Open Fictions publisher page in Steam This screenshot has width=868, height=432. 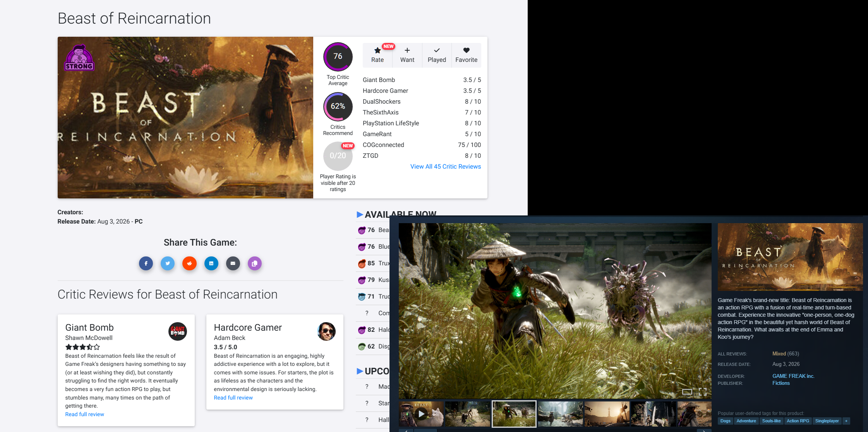pos(781,383)
